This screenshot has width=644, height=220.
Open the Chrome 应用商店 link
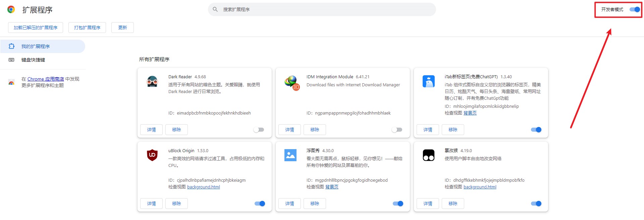[46, 79]
